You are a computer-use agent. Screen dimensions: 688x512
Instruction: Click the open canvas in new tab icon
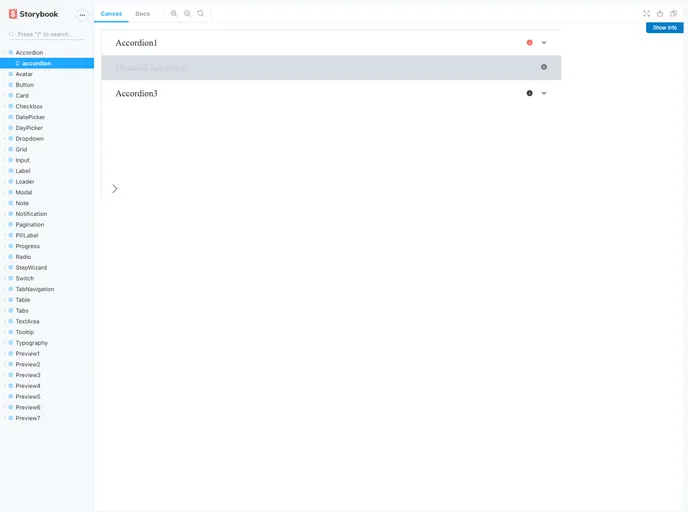(x=660, y=14)
